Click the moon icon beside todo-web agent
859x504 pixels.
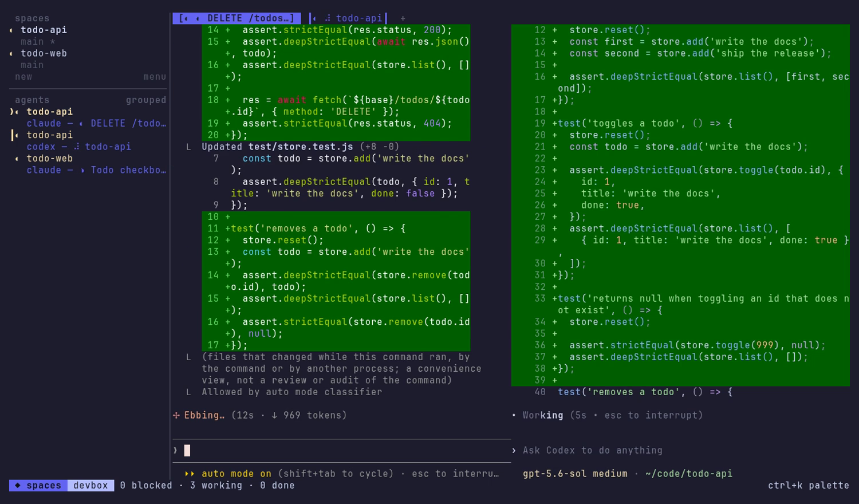pos(17,159)
